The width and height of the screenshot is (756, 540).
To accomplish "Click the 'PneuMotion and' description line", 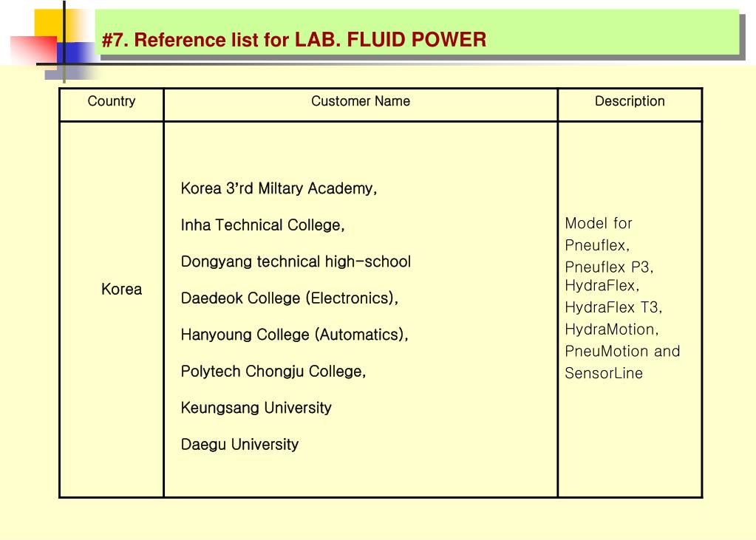I will (622, 352).
